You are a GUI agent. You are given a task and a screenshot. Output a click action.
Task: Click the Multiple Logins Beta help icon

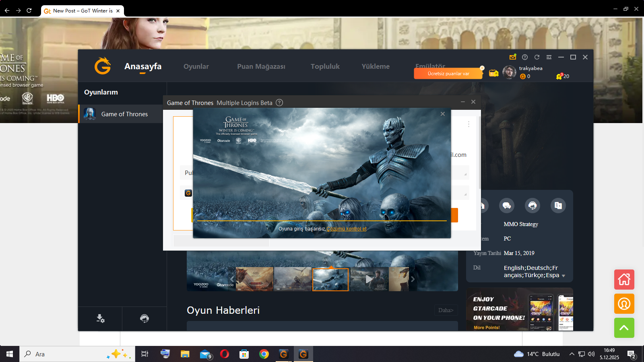pyautogui.click(x=279, y=103)
